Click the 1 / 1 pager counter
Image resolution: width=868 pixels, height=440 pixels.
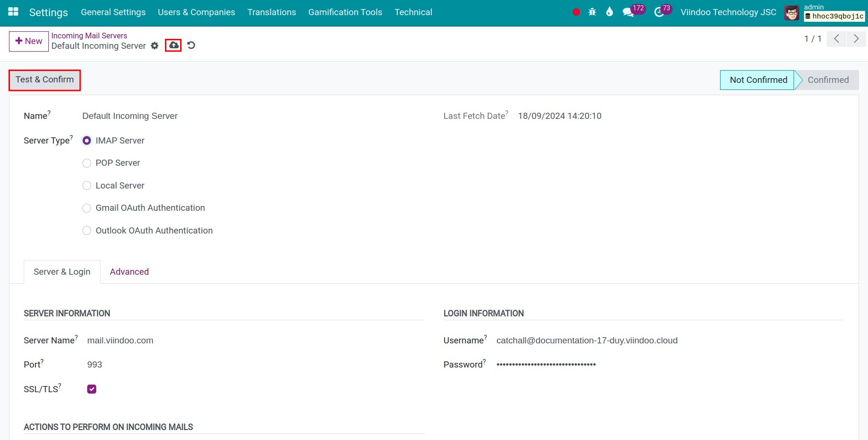(813, 39)
